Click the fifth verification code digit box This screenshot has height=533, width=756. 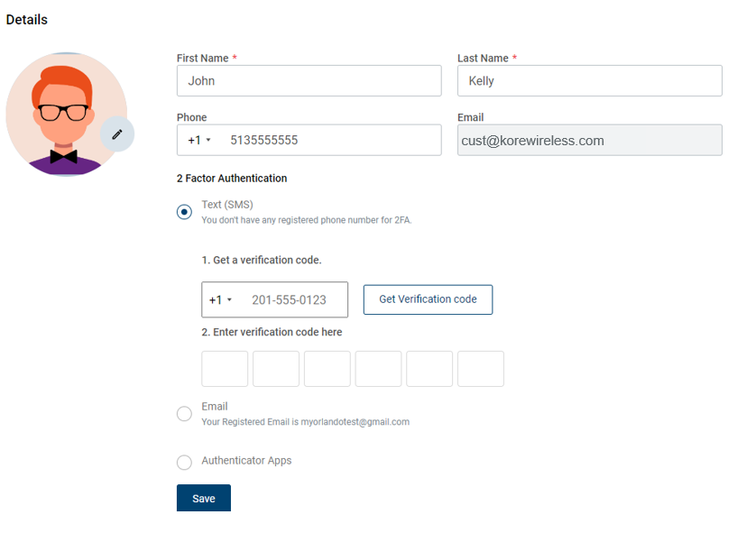pyautogui.click(x=429, y=369)
